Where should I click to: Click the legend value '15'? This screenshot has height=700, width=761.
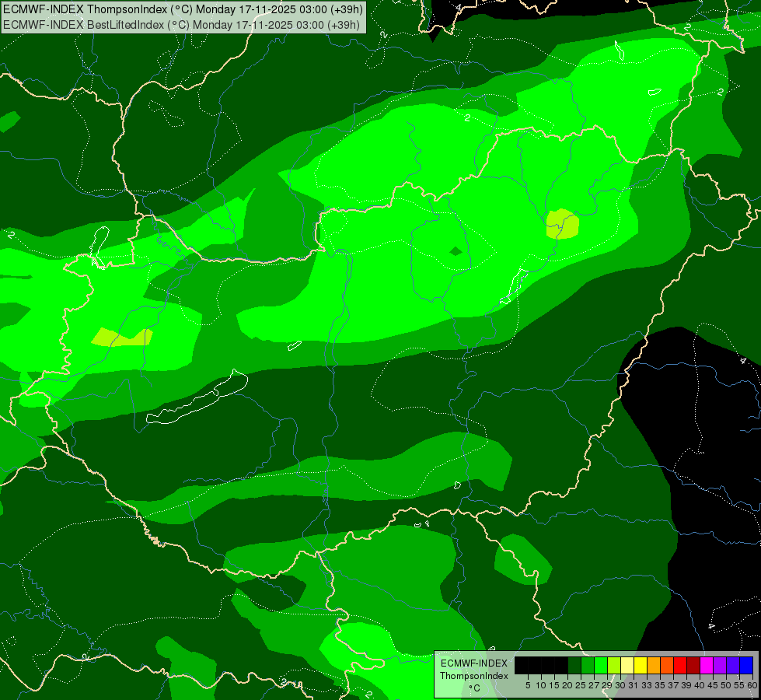(554, 685)
